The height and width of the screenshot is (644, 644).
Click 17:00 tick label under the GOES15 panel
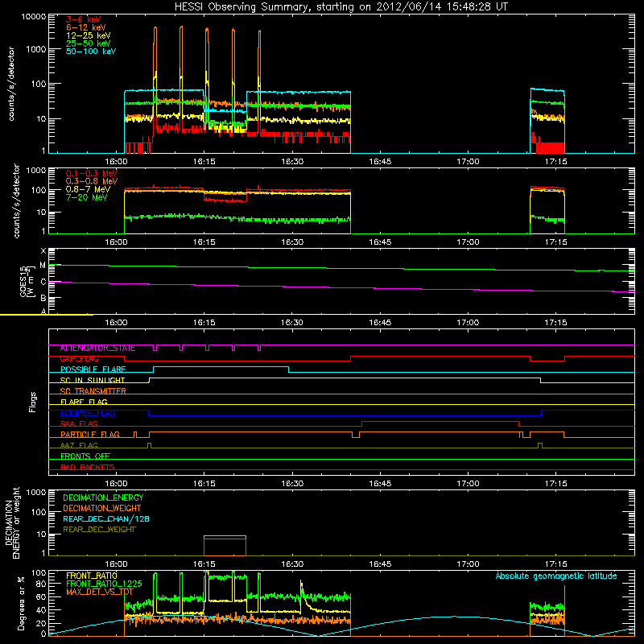[x=468, y=323]
